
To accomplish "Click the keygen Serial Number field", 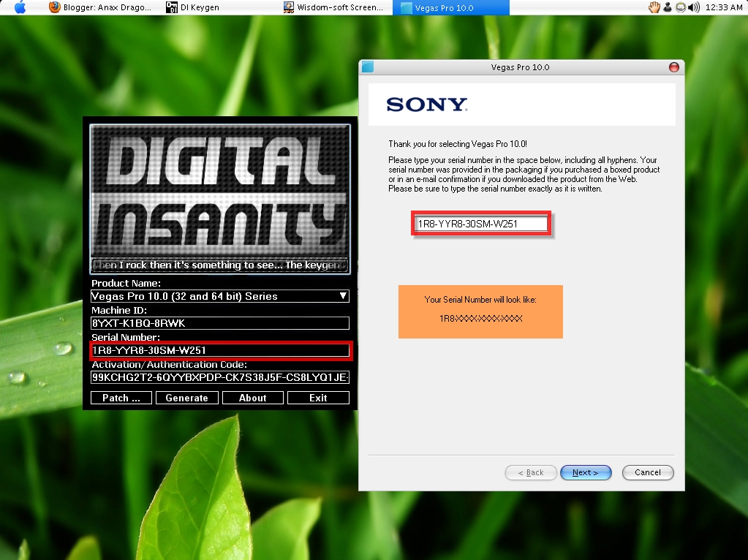I will (x=220, y=350).
